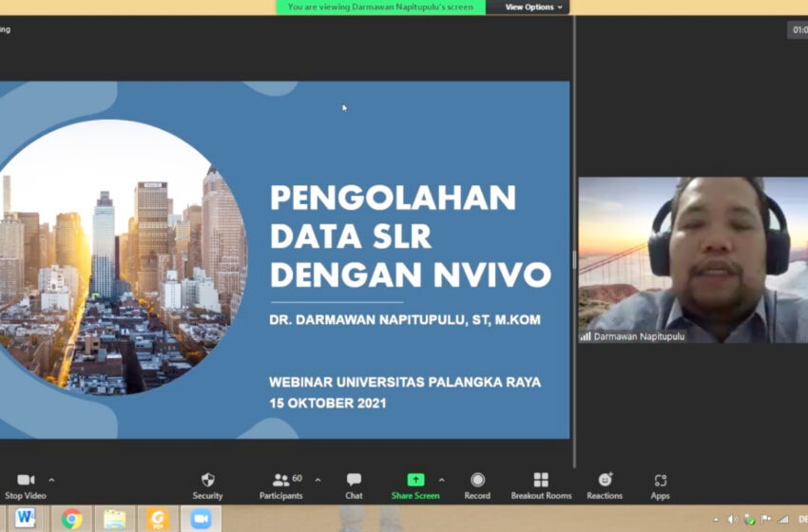
Task: Click the signal strength icon on video tile
Action: [585, 337]
